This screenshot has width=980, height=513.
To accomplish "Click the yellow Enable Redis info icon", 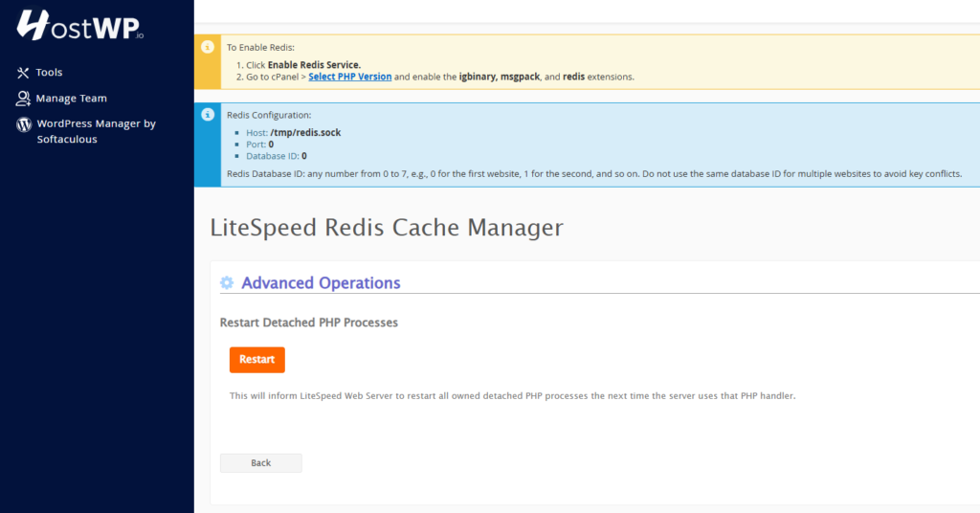I will point(208,47).
